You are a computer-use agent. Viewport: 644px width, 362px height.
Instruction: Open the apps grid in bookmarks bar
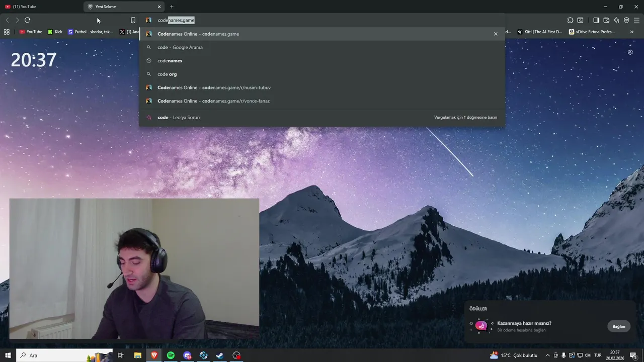click(x=7, y=32)
